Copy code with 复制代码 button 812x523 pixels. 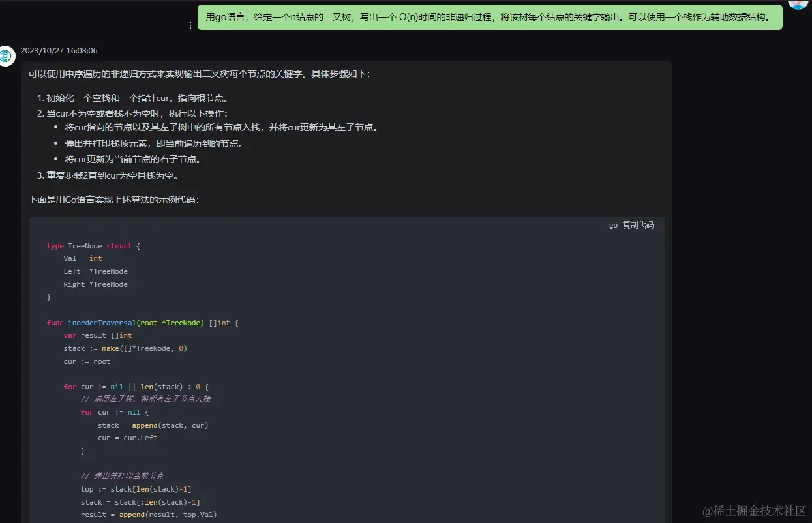[638, 225]
